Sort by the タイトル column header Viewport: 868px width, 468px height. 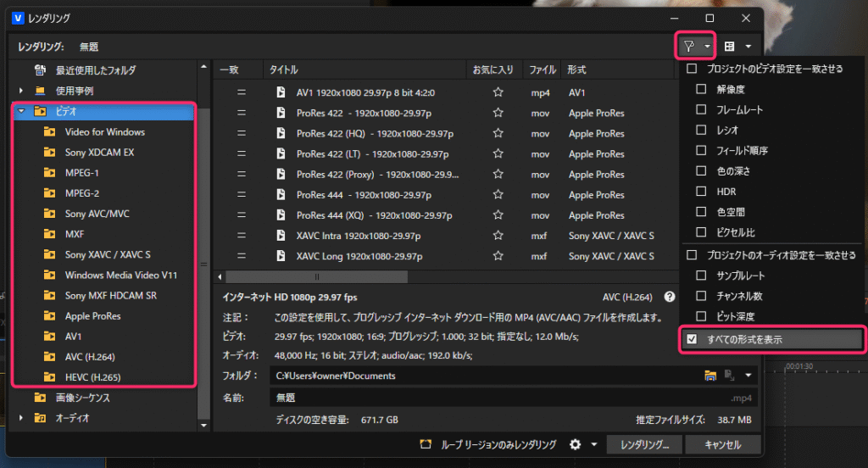364,70
